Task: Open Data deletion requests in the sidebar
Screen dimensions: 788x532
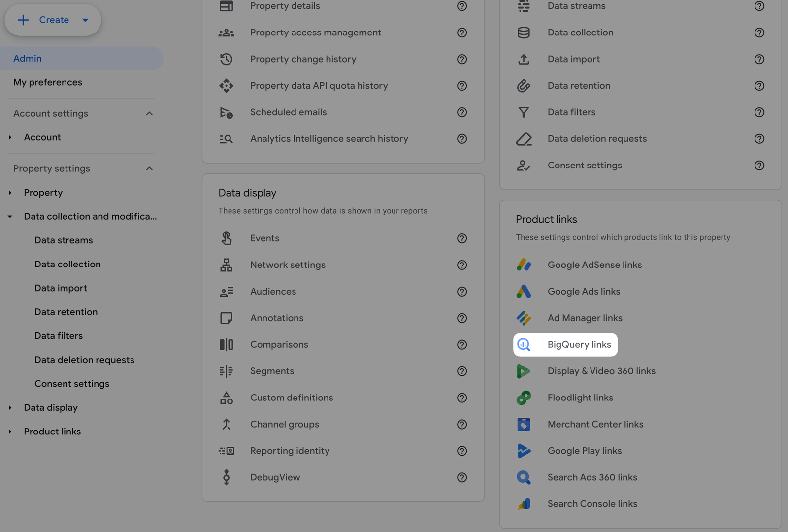Action: coord(84,360)
